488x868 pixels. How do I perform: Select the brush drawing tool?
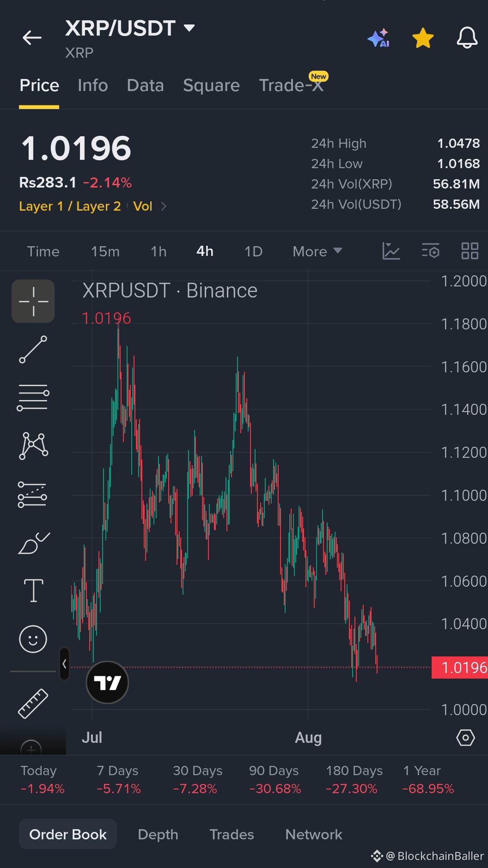[x=33, y=543]
